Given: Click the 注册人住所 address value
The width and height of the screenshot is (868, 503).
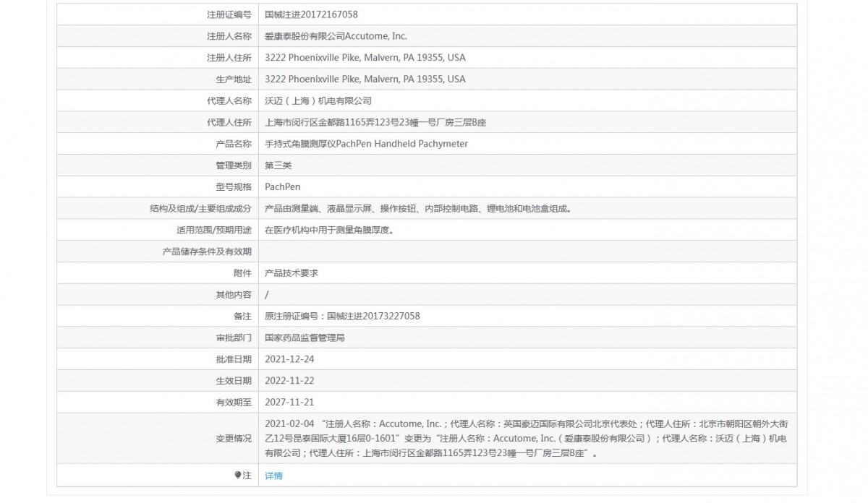Looking at the screenshot, I should pos(365,58).
